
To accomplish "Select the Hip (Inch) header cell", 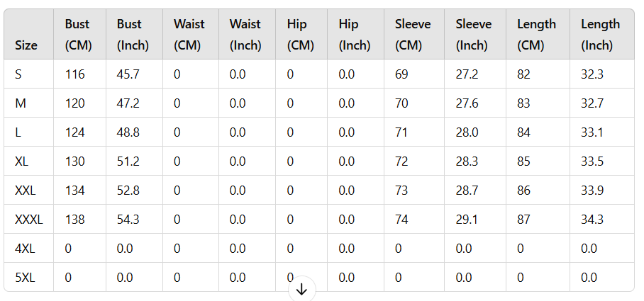I will [x=355, y=35].
